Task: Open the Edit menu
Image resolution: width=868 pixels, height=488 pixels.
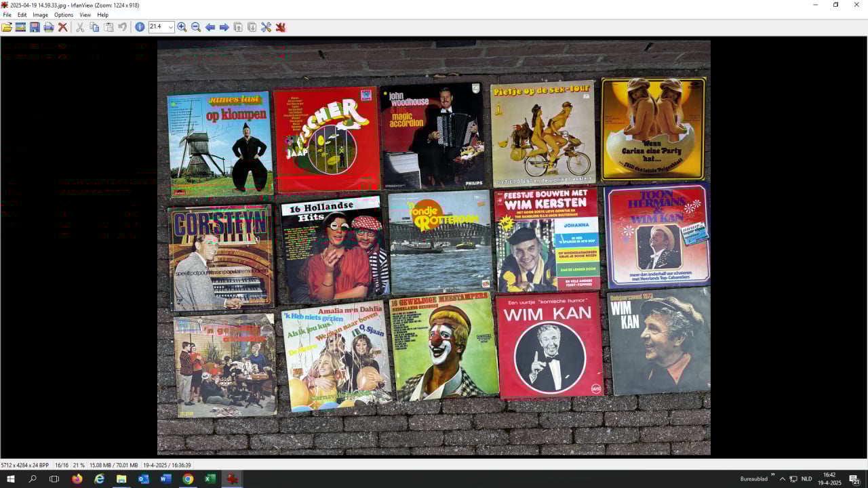Action: coord(22,15)
